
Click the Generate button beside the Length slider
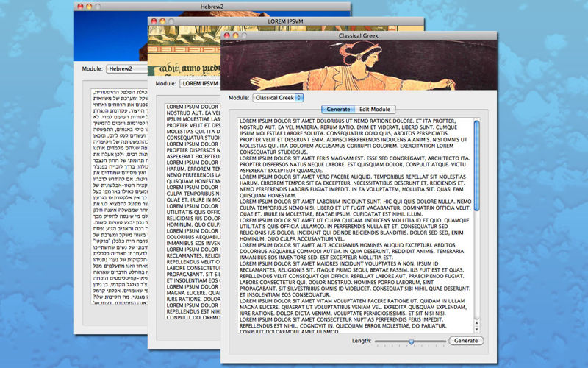coord(466,341)
